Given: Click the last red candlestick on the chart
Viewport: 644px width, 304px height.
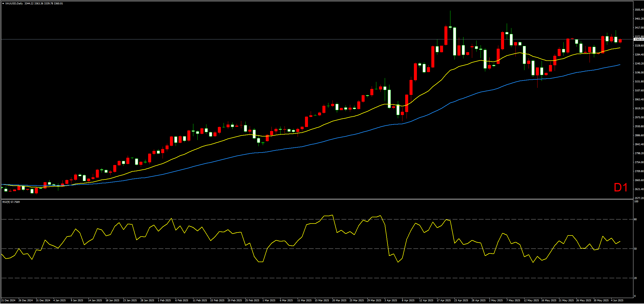Looking at the screenshot, I should (620, 41).
